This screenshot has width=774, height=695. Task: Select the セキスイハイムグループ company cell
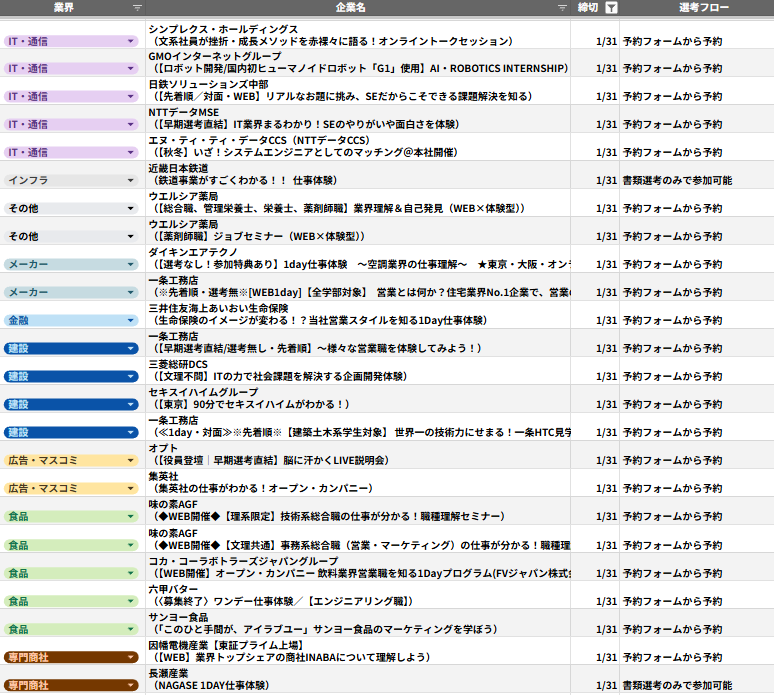[358, 399]
